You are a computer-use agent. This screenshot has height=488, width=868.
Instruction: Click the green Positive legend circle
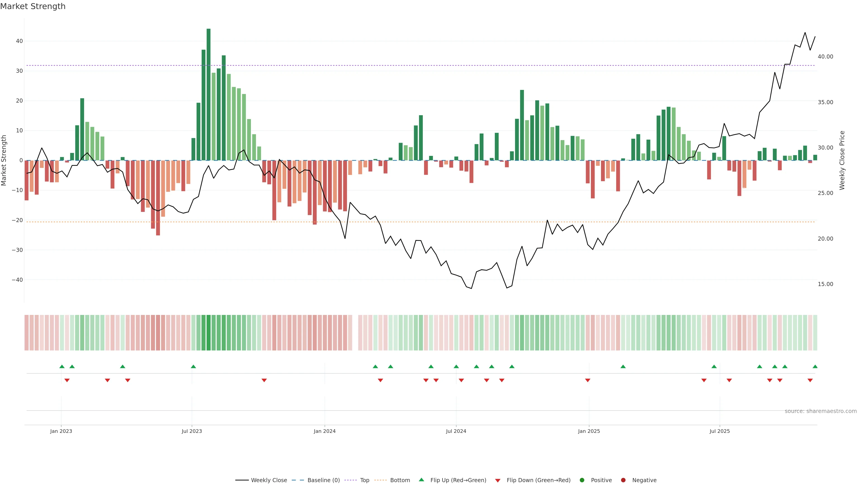click(x=582, y=480)
